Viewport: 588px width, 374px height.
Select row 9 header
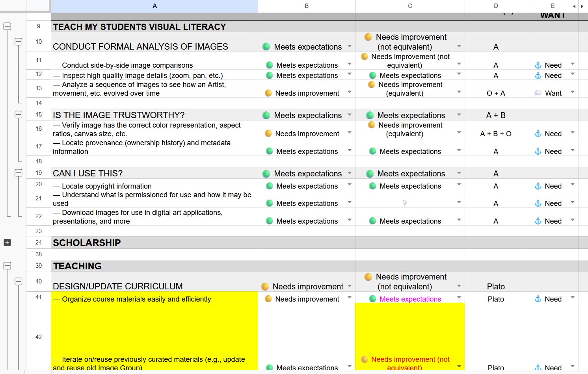coord(39,26)
